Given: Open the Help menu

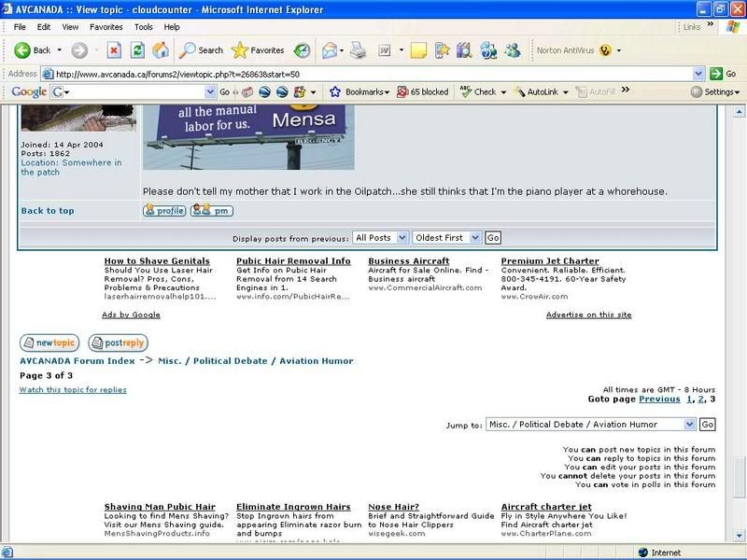Looking at the screenshot, I should 172,27.
